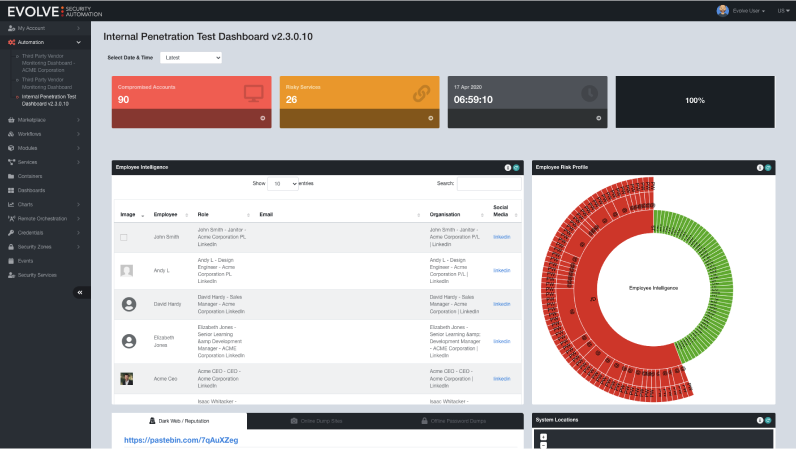796x449 pixels.
Task: Click the Security Zones lock icon
Action: click(11, 246)
